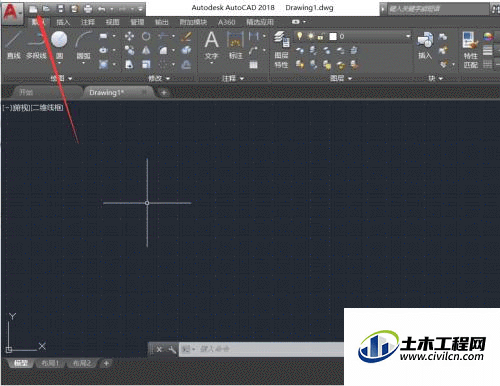Switch to the 注释 ribbon tab
Image resolution: width=500 pixels, height=386 pixels.
[x=88, y=22]
